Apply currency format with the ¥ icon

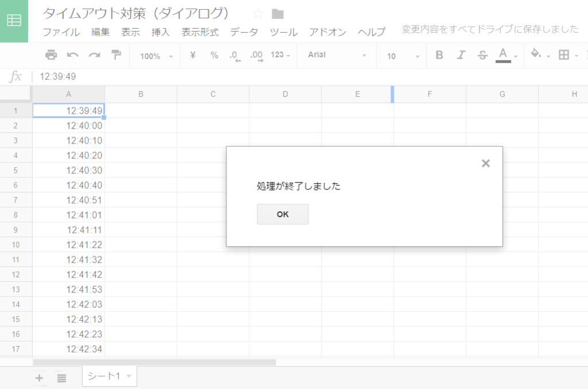point(192,55)
